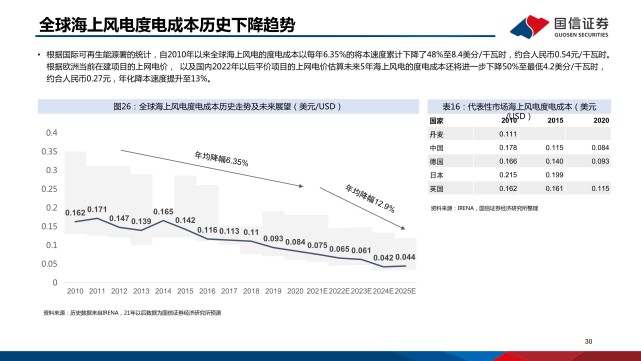This screenshot has width=641, height=361.
Task: Click chart caption 图26 heading
Action: (x=227, y=106)
